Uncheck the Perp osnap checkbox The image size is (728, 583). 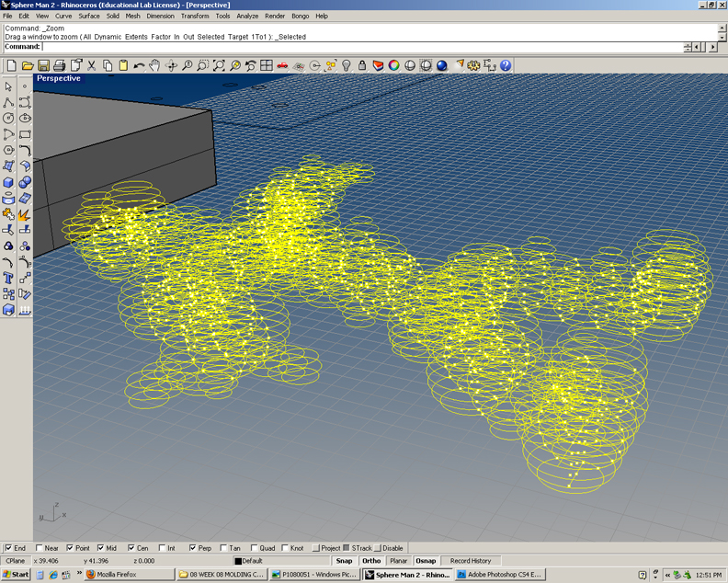coord(193,548)
